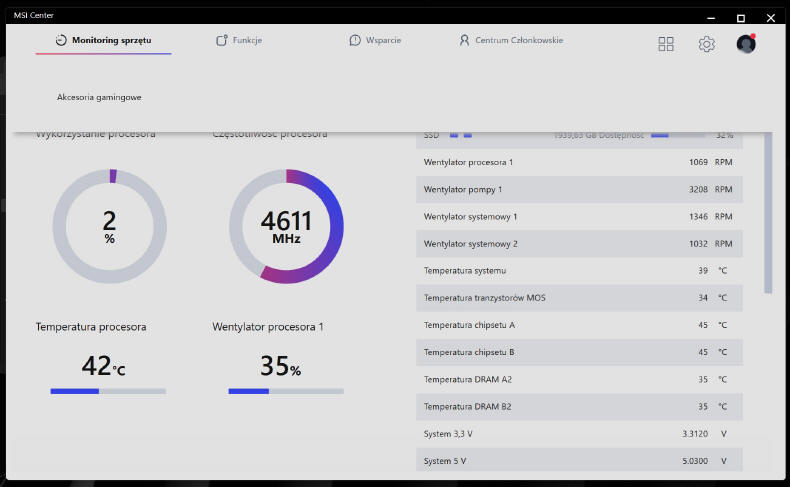Viewport: 790px width, 487px height.
Task: Click the Temperatura procesora progress bar
Action: click(x=108, y=391)
